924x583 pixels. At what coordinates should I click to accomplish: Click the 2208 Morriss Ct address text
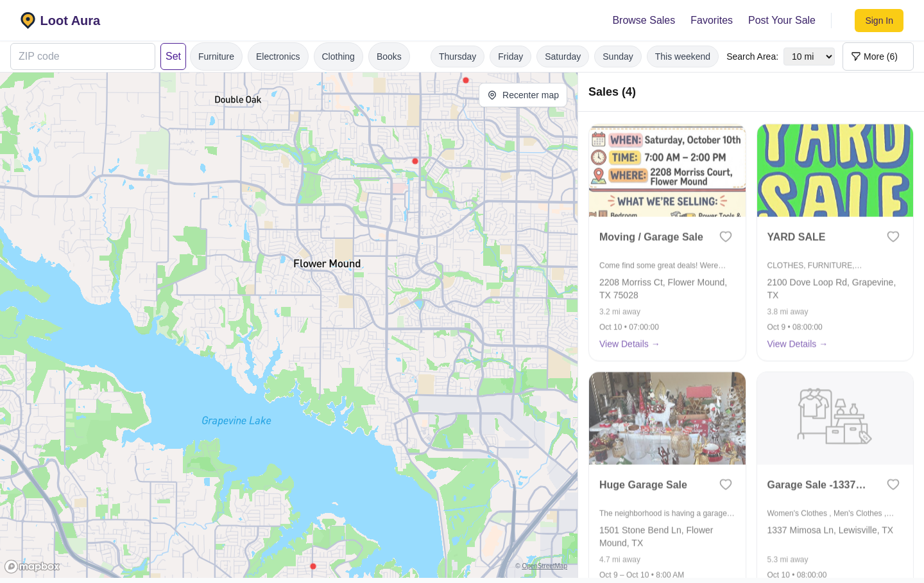click(663, 289)
